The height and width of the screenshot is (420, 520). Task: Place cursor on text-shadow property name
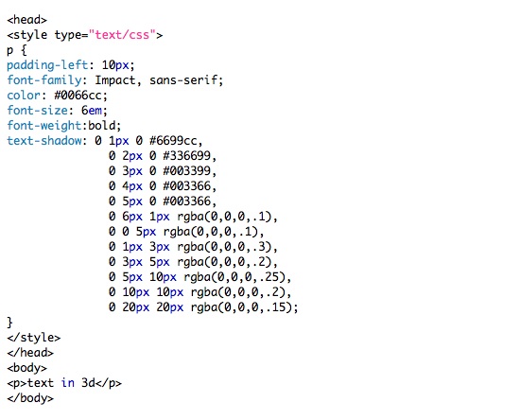pos(44,141)
